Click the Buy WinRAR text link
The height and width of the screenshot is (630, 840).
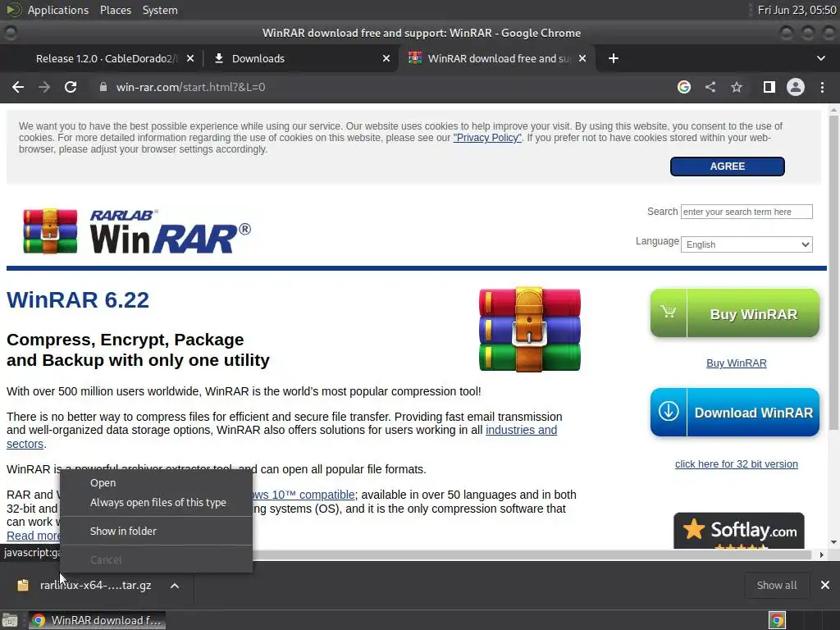coord(736,363)
